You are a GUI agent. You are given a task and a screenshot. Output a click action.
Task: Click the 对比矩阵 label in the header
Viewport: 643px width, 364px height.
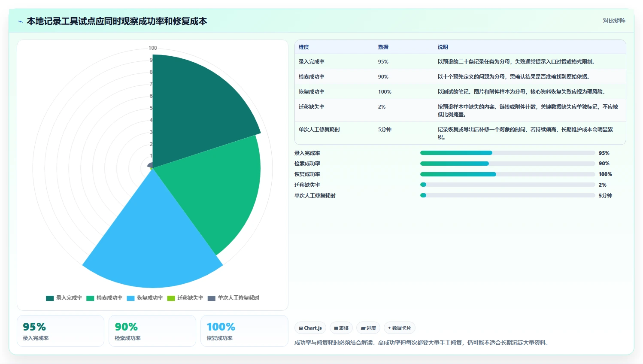(x=614, y=21)
